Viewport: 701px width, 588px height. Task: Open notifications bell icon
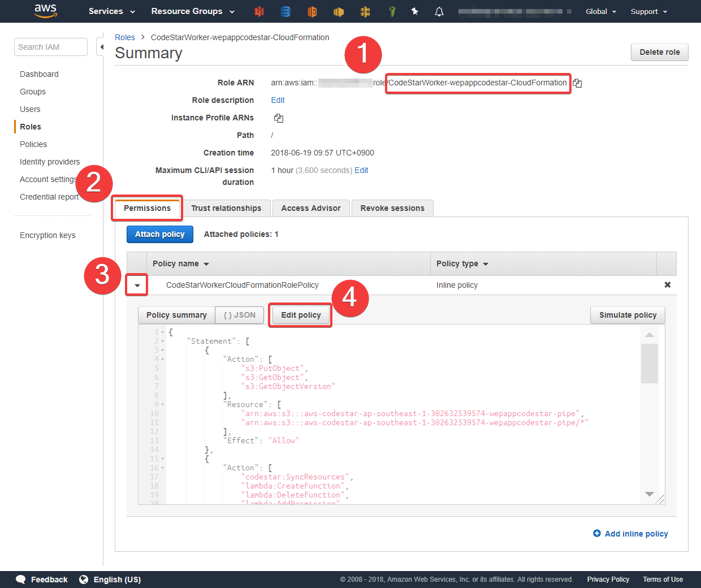(x=439, y=11)
